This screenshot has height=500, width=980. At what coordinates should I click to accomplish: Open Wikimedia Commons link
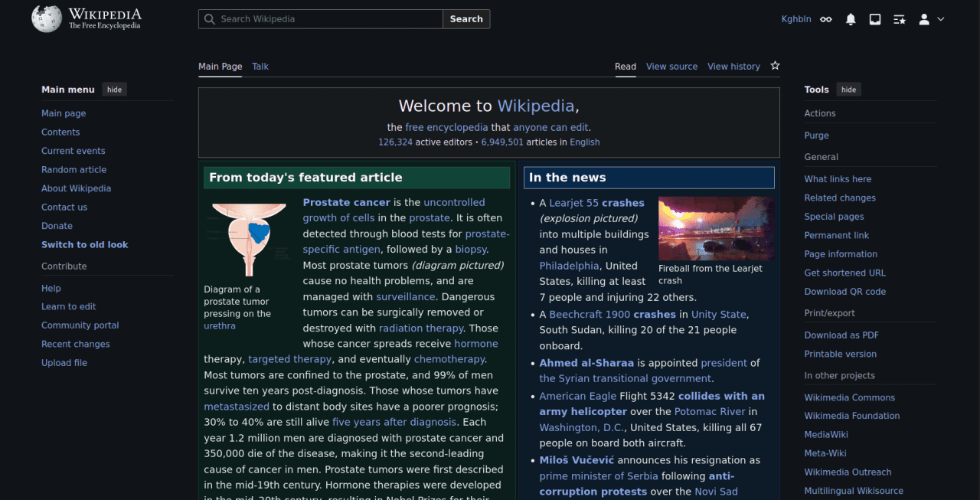coord(850,397)
